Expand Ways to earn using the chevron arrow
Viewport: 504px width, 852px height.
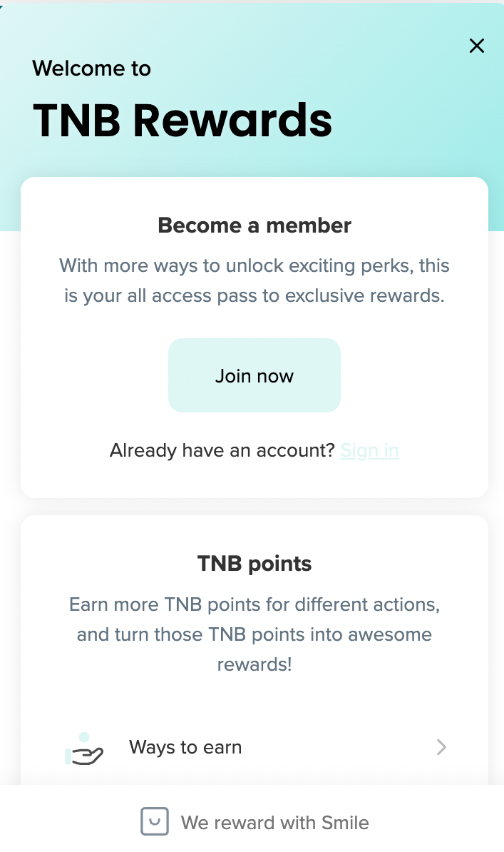[441, 747]
